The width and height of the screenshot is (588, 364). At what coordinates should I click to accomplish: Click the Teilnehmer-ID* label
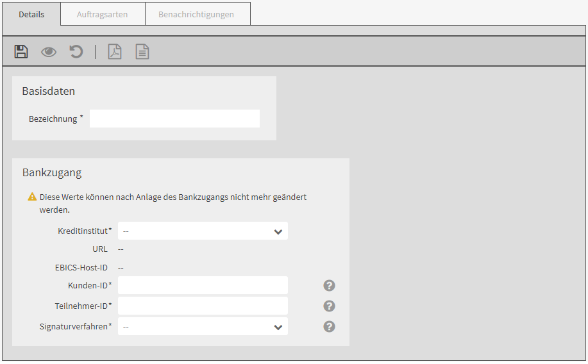83,306
